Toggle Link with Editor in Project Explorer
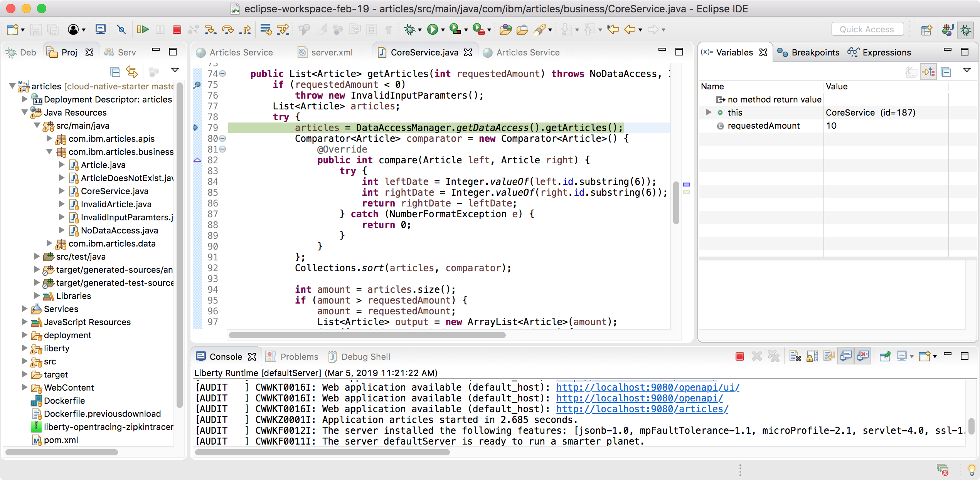This screenshot has height=480, width=980. coord(132,72)
